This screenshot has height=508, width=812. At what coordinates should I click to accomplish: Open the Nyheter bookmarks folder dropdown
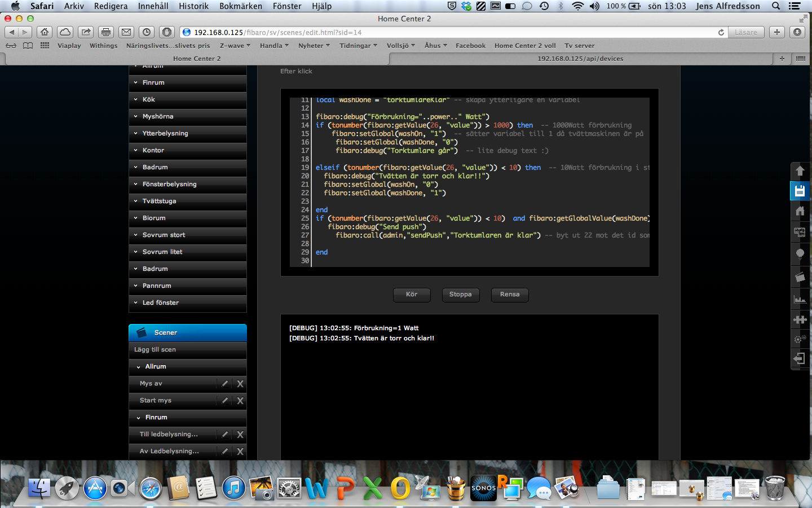tap(314, 46)
